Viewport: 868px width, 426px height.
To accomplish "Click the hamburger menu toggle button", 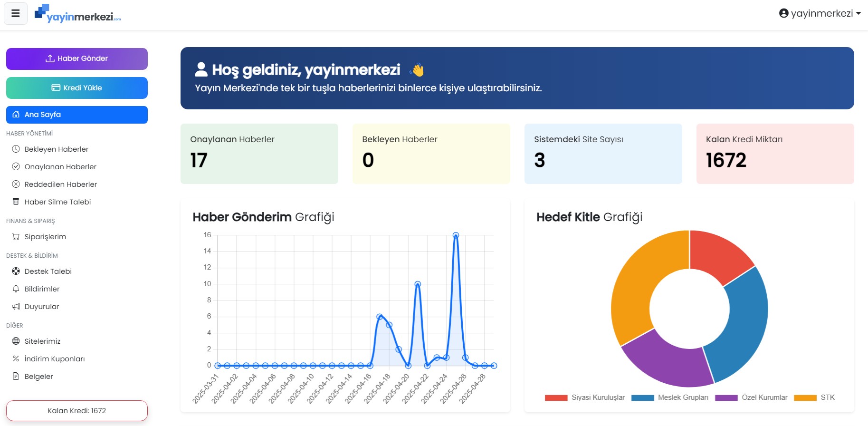I will 16,13.
